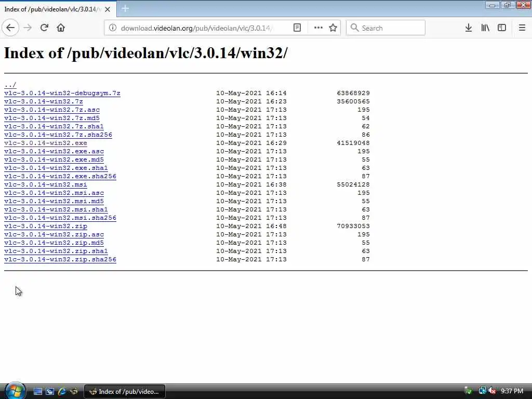Click the fourth quick launch icon
Viewport: 532px width, 399px height.
[x=74, y=392]
